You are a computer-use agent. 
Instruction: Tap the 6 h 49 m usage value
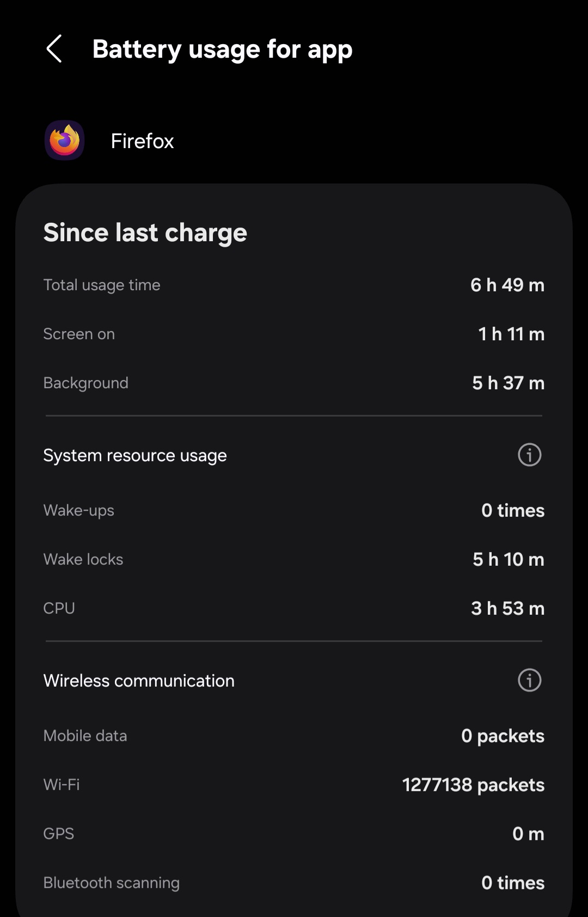coord(507,285)
